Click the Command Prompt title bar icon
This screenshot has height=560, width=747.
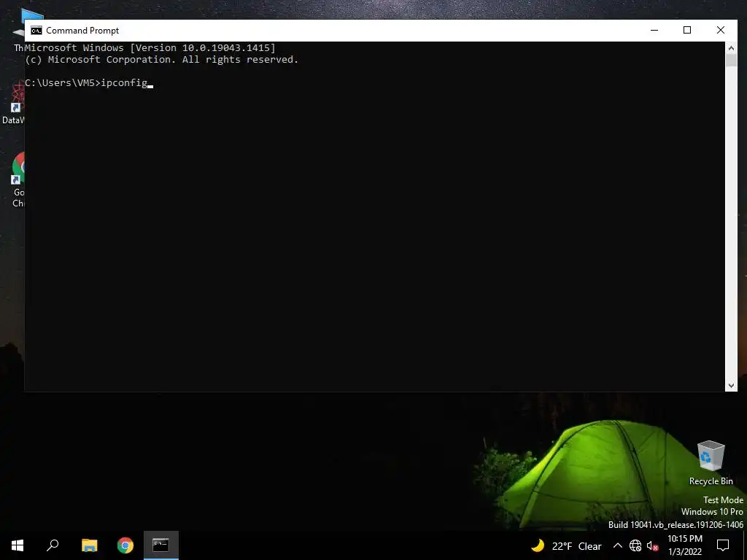[x=36, y=31]
